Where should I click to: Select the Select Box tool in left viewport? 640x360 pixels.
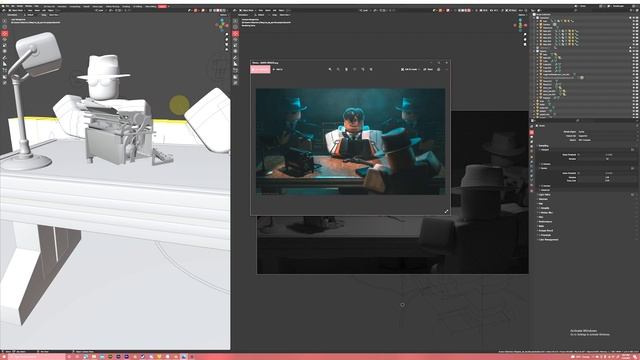tap(4, 21)
